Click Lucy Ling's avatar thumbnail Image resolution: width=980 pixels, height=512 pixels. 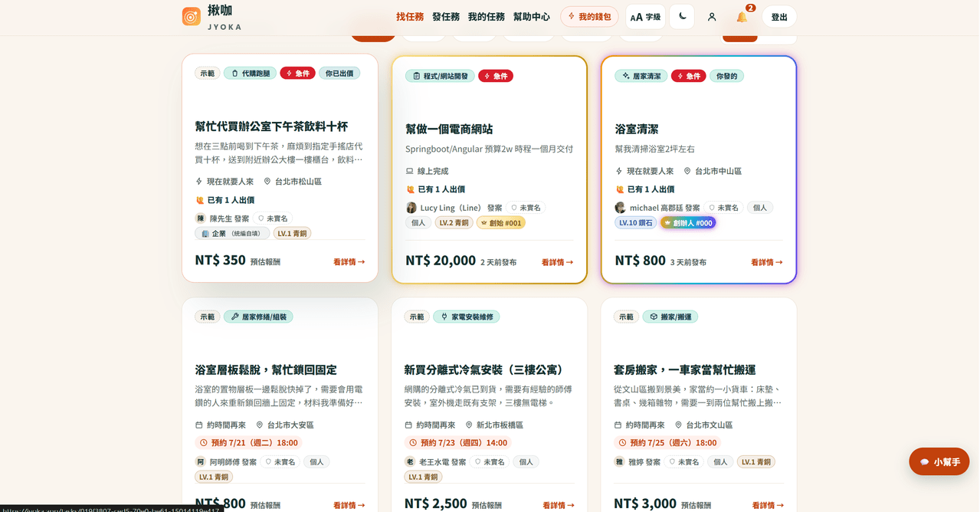pyautogui.click(x=411, y=208)
